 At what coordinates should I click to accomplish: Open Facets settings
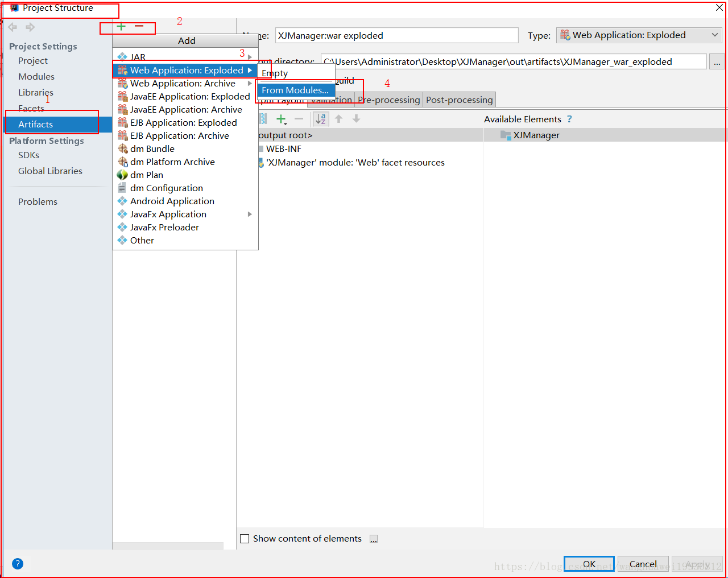[x=31, y=108]
